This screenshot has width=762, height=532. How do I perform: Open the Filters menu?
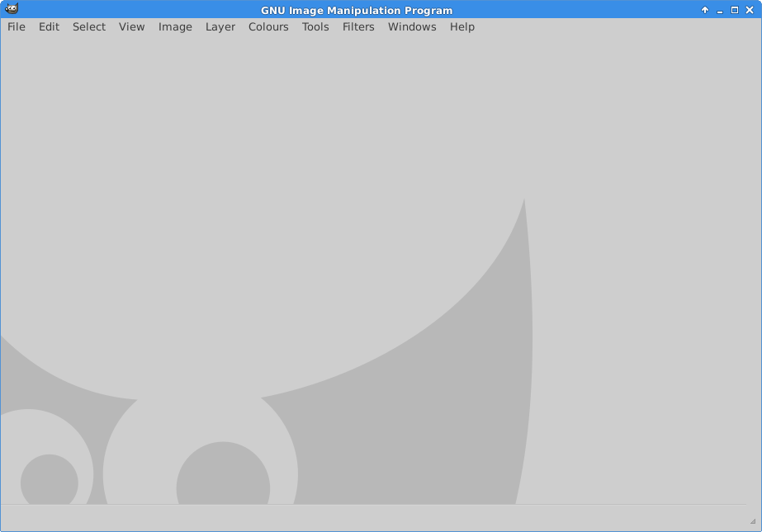point(358,26)
